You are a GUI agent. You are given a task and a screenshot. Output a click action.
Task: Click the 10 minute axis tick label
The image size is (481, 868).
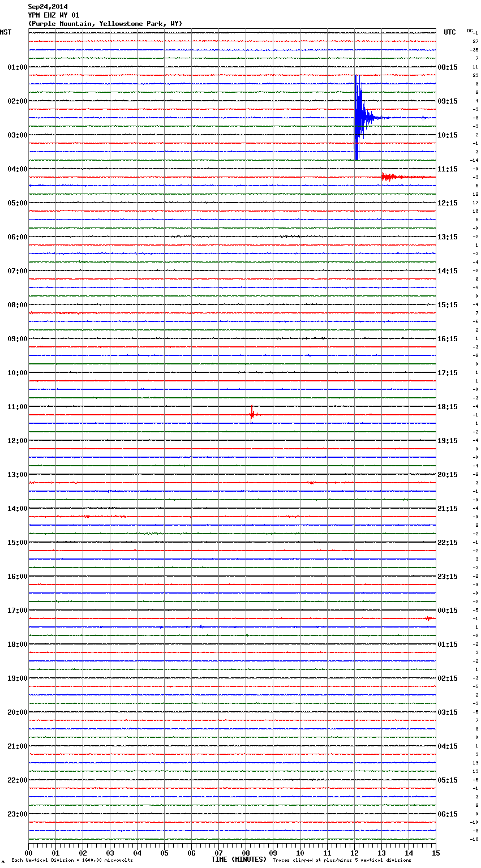[300, 853]
